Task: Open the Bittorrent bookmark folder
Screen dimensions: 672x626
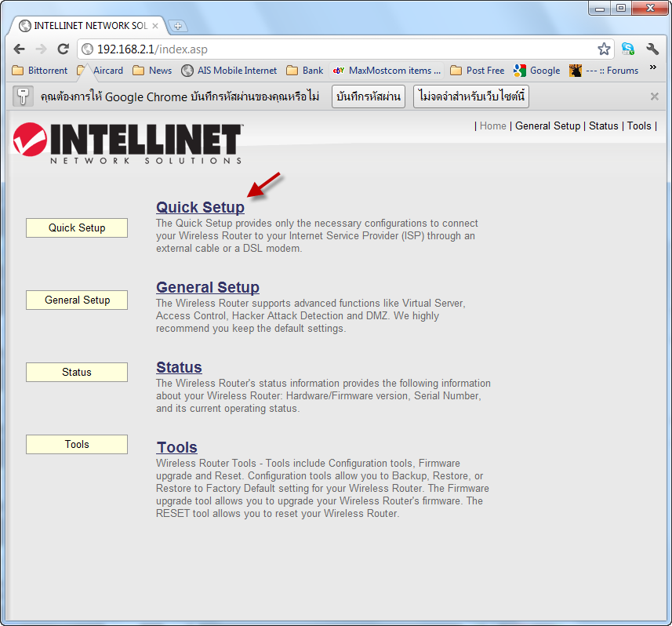Action: (40, 71)
